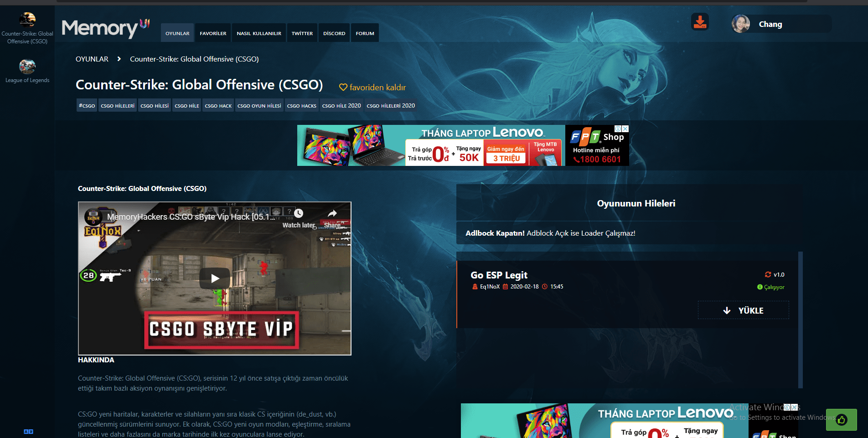The width and height of the screenshot is (868, 438).
Task: Click the Adblock Kapatın warning text
Action: 550,233
